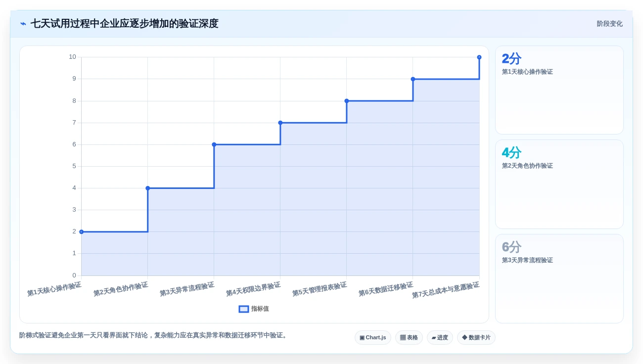Viewport: 643px width, 364px height.
Task: Click data point at value 10
Action: 479,57
